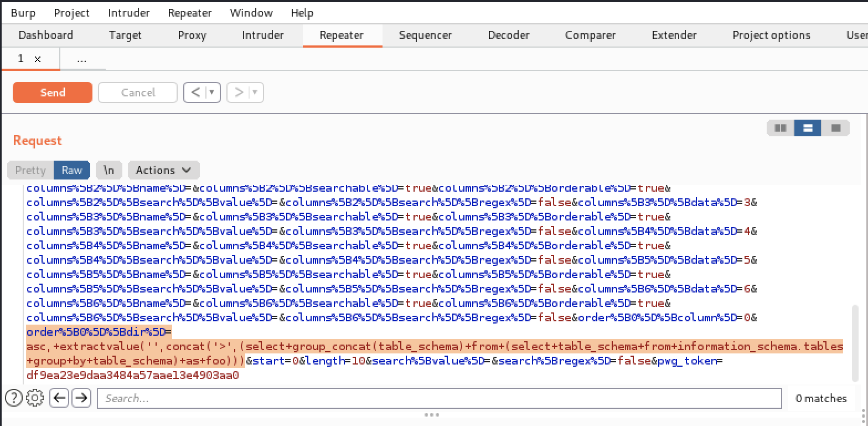Open search settings gear icon
Image resolution: width=868 pixels, height=426 pixels.
[x=35, y=398]
